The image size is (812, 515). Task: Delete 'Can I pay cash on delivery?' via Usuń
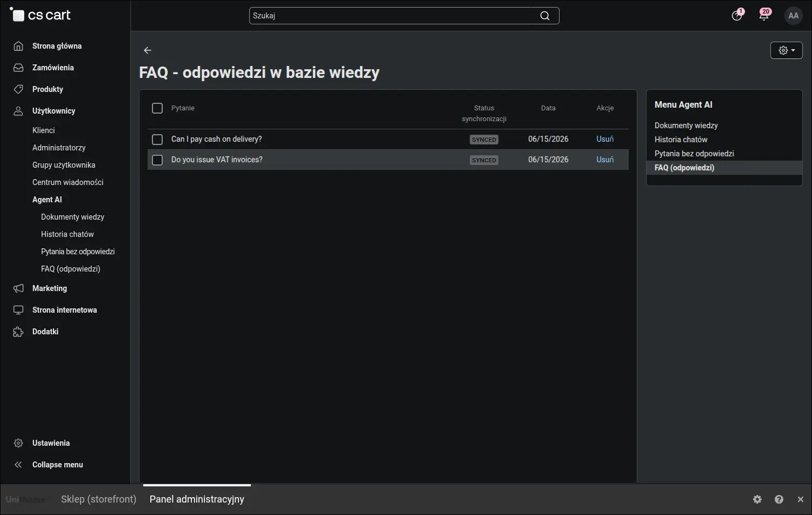tap(605, 139)
